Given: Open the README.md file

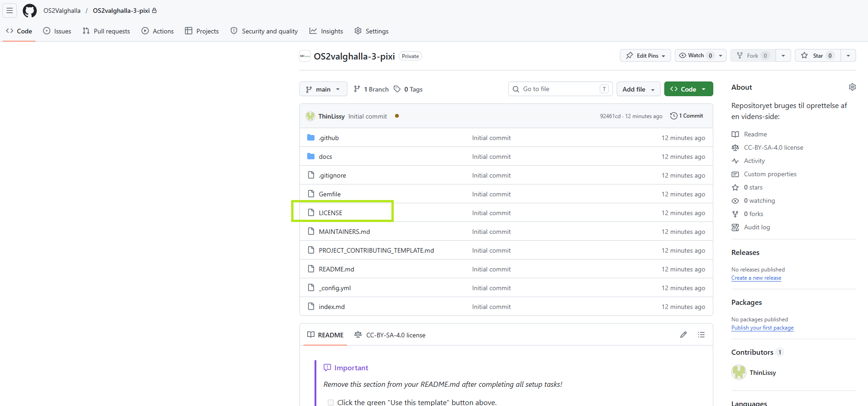Looking at the screenshot, I should coord(336,269).
